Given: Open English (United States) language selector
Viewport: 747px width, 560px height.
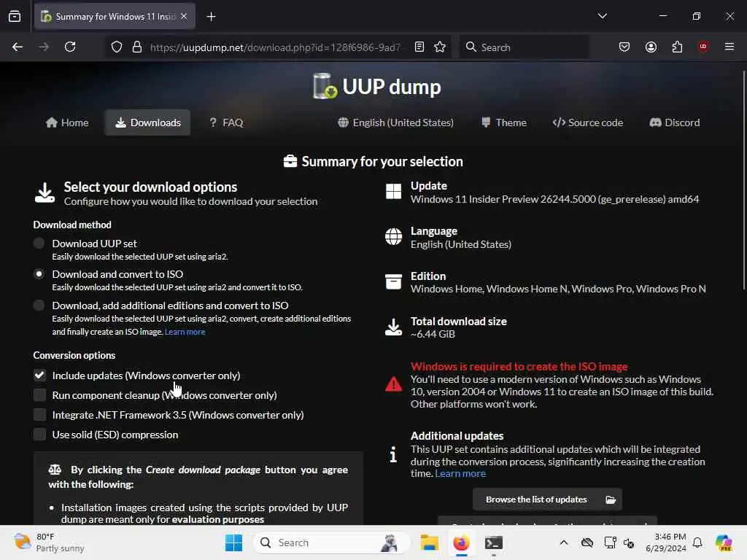Looking at the screenshot, I should tap(395, 122).
